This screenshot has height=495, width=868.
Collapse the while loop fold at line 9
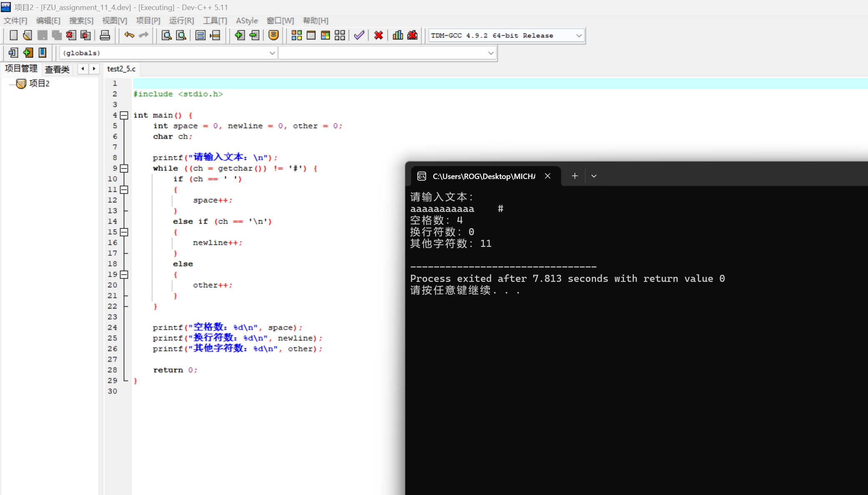tap(124, 168)
